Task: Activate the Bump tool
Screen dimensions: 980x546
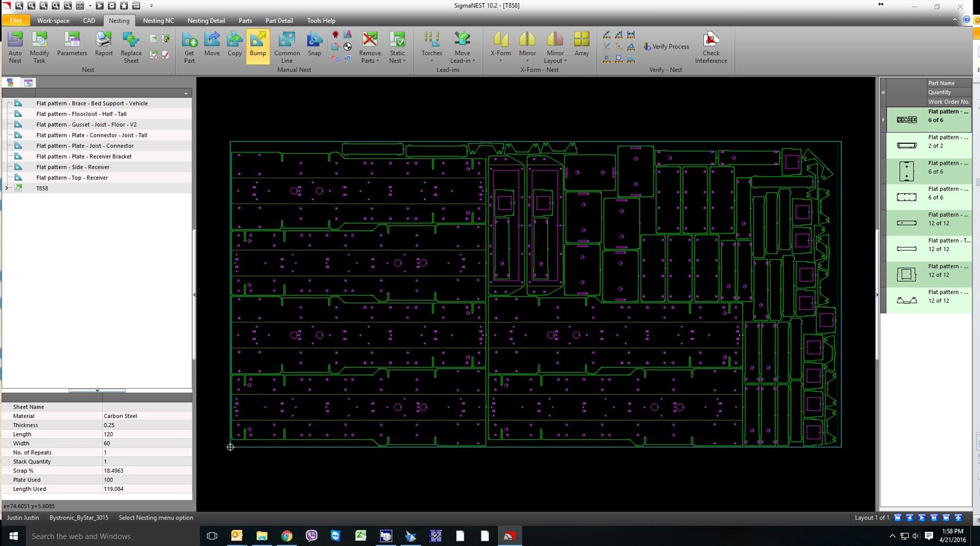Action: click(x=258, y=45)
